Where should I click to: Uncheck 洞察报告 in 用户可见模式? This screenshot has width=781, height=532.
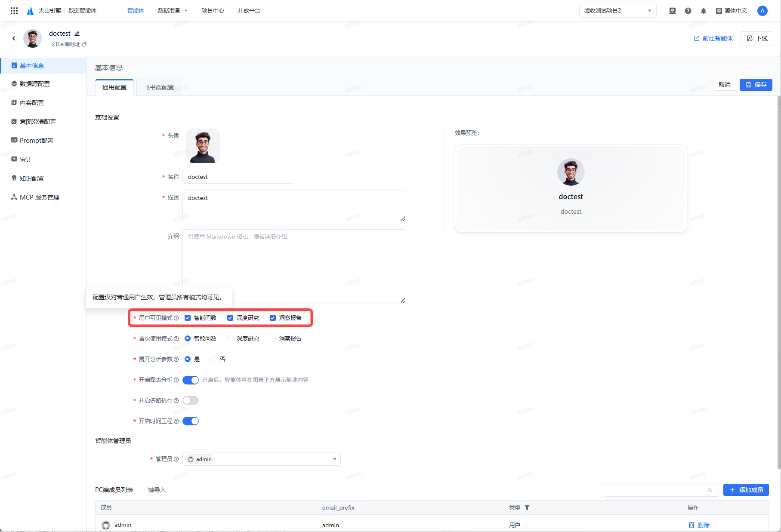(x=273, y=318)
